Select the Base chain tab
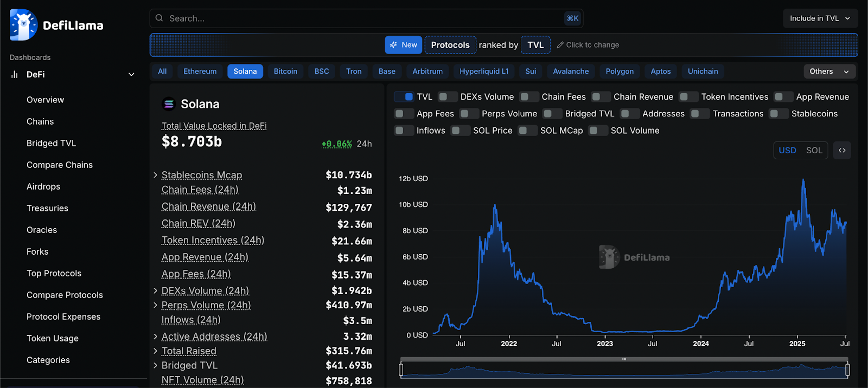The image size is (868, 388). point(387,72)
